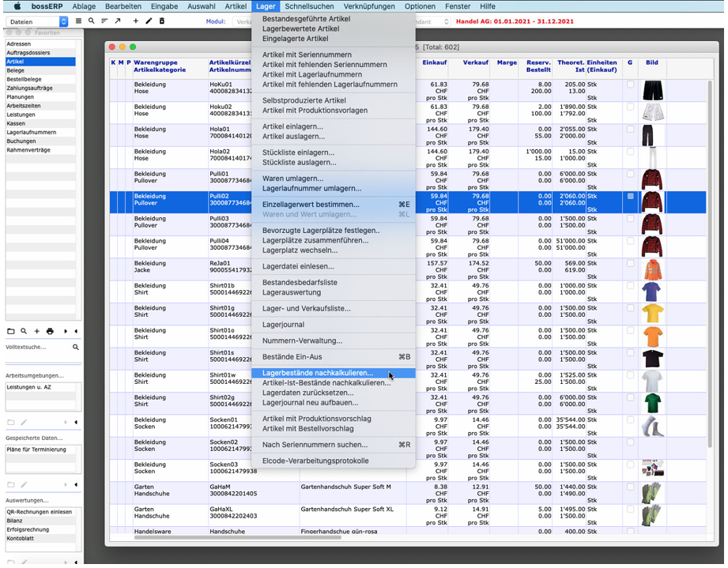
Task: Select 'Lagerbestände nachkalkulieren...' from the Lager menu
Action: tap(318, 373)
